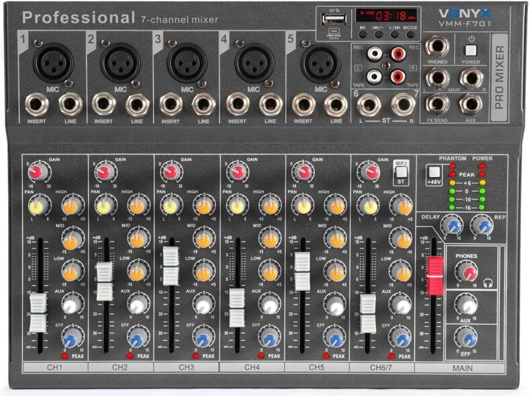Click the channel 7 right stereo jack

[403, 105]
